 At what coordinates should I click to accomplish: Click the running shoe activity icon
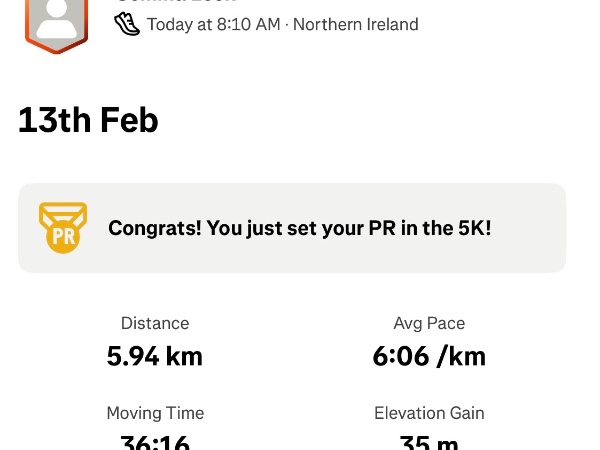coord(127,24)
